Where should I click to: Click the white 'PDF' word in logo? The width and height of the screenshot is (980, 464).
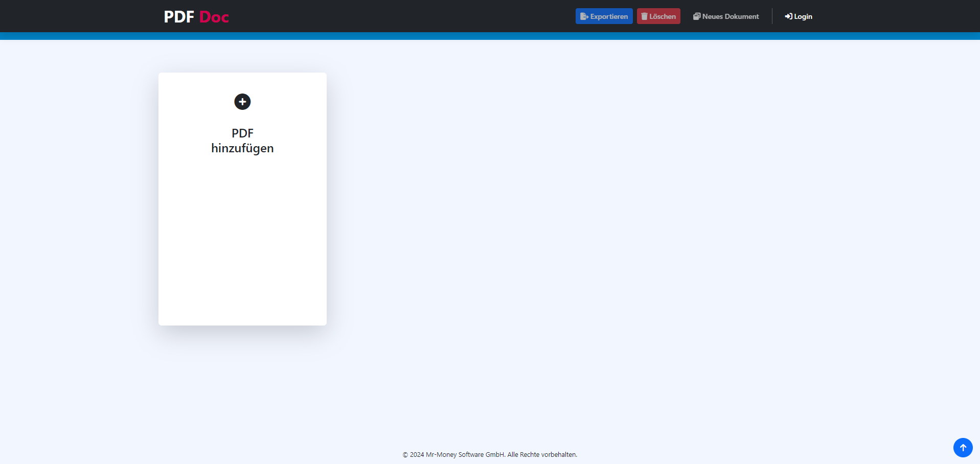pos(179,17)
